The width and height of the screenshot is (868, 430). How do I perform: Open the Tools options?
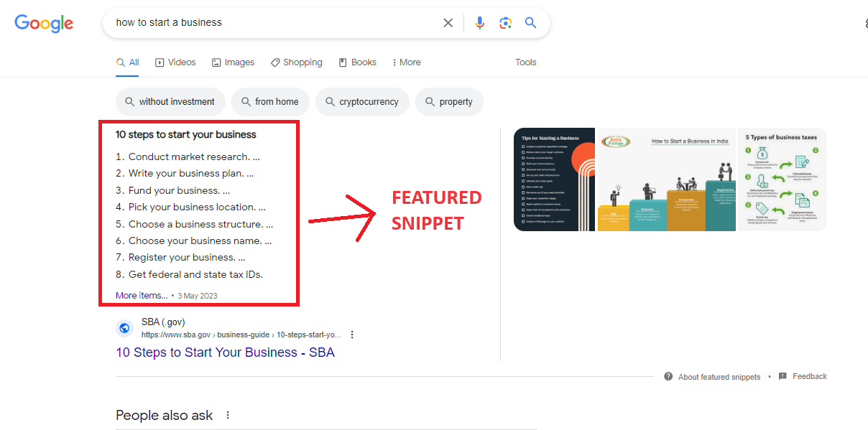[525, 62]
